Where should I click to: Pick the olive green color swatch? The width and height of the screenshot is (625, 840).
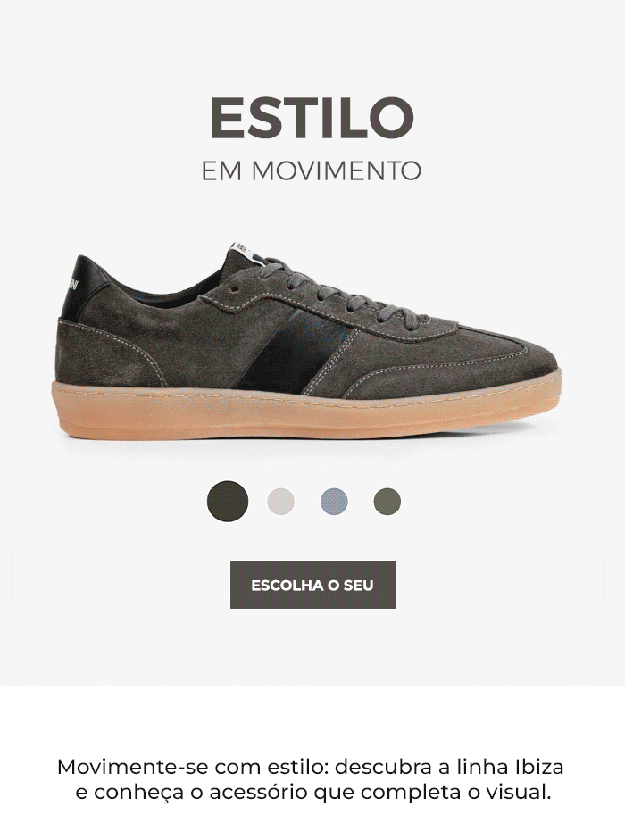tap(387, 502)
